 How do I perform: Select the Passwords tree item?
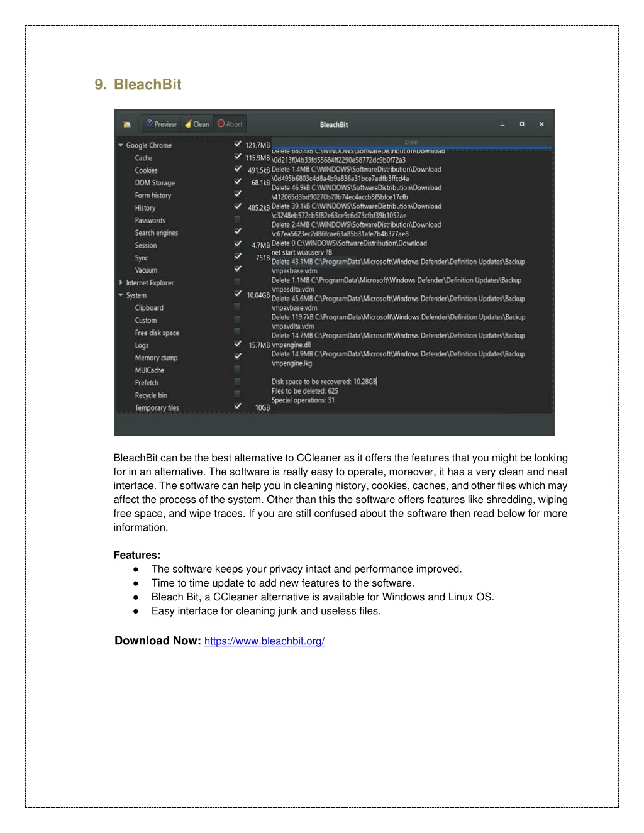pyautogui.click(x=150, y=221)
